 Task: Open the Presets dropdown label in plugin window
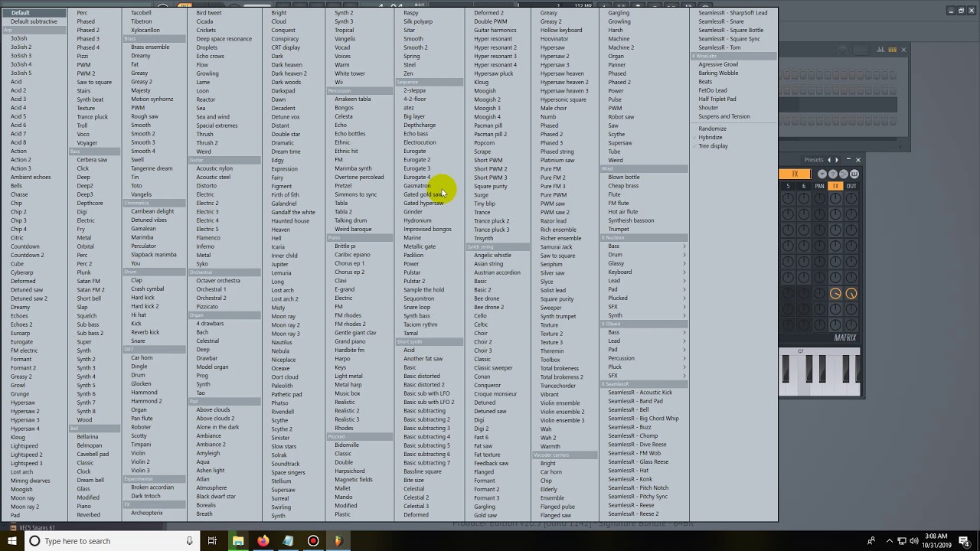point(813,160)
